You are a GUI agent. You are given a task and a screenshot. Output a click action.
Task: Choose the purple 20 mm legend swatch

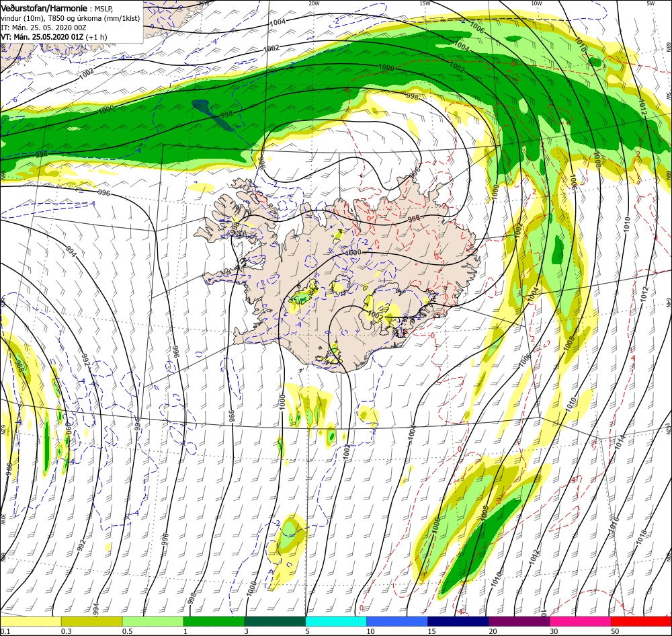[519, 621]
